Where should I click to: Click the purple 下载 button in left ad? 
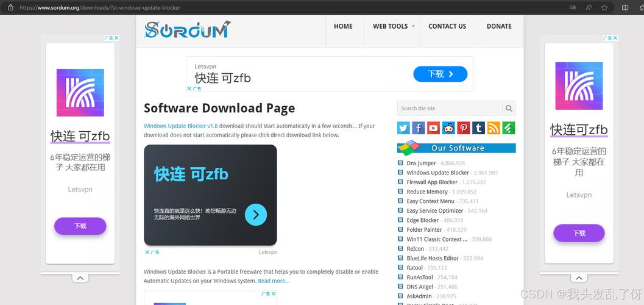click(80, 226)
